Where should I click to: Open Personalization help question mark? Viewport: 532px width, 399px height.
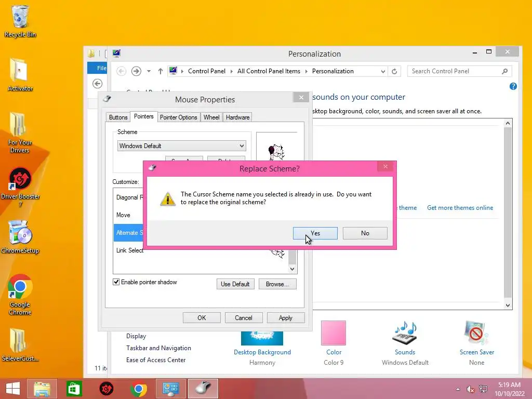pos(513,87)
